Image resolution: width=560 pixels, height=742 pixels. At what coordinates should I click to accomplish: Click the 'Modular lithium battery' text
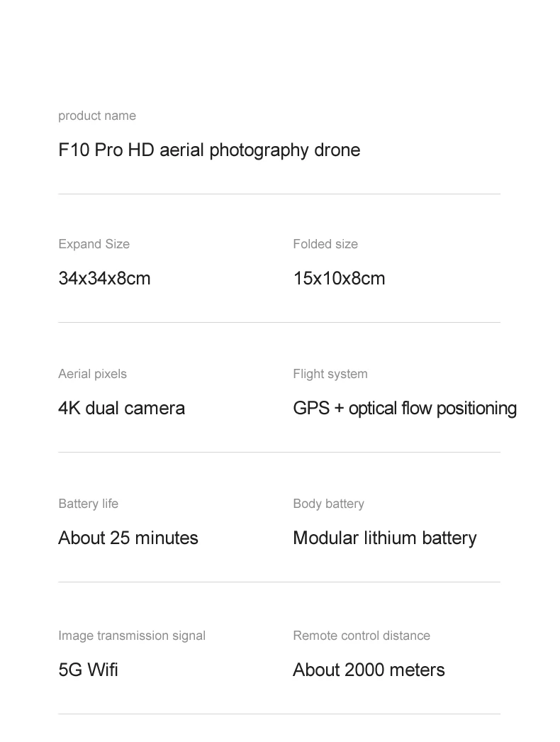pos(384,538)
